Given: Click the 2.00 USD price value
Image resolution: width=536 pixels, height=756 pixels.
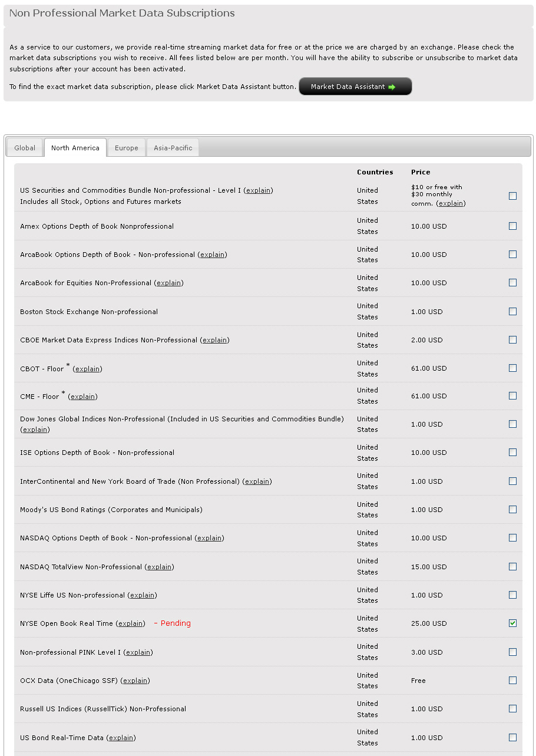Looking at the screenshot, I should click(x=427, y=340).
